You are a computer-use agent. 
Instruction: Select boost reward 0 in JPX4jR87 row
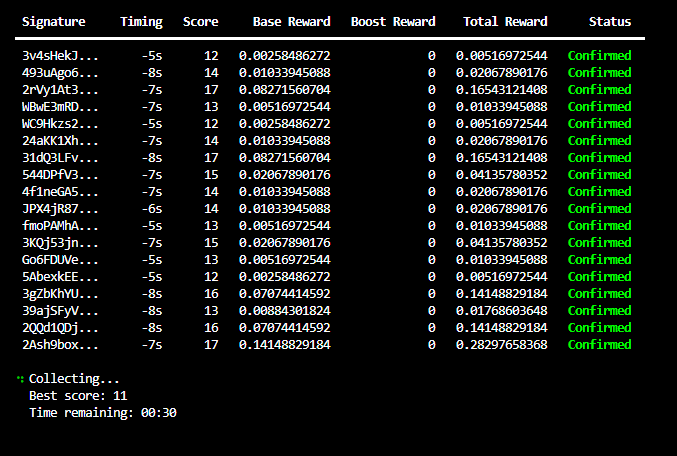click(431, 209)
